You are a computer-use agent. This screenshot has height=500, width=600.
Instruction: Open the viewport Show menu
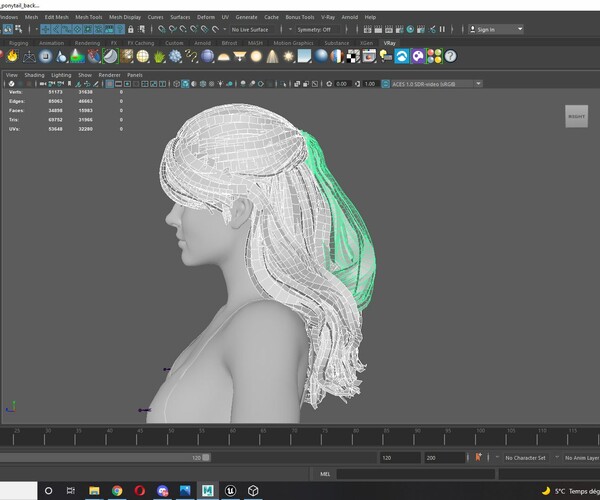pos(85,75)
